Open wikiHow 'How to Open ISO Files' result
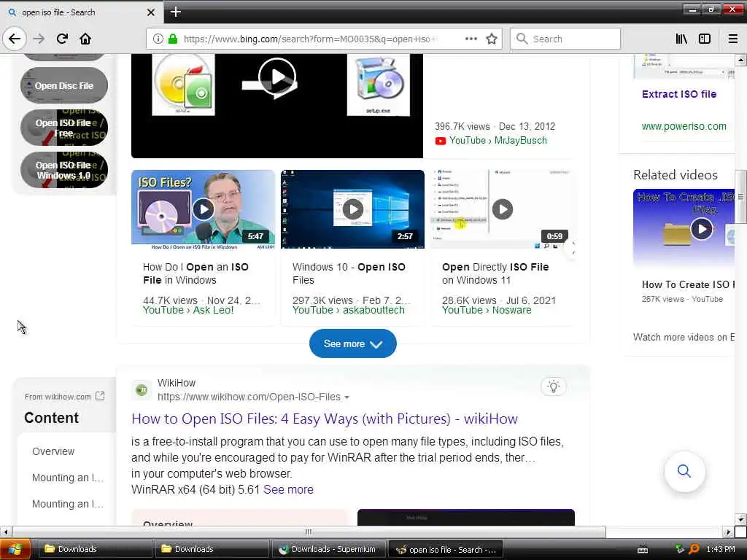 point(325,419)
